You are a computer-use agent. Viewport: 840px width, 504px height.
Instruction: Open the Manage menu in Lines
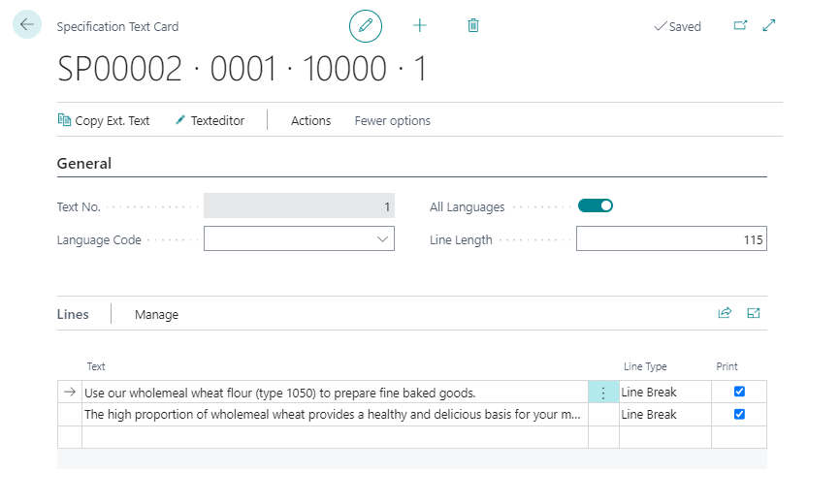[156, 315]
